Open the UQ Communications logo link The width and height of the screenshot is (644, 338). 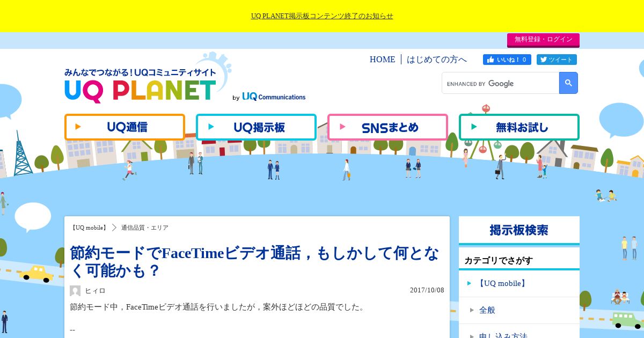pyautogui.click(x=273, y=97)
